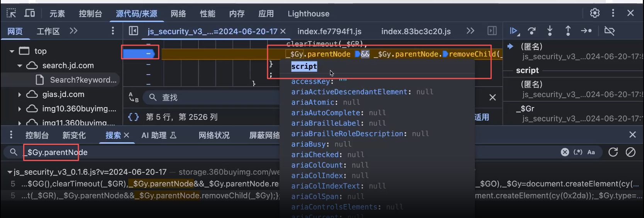Open index.fe7794f1.js file tab

pyautogui.click(x=329, y=31)
